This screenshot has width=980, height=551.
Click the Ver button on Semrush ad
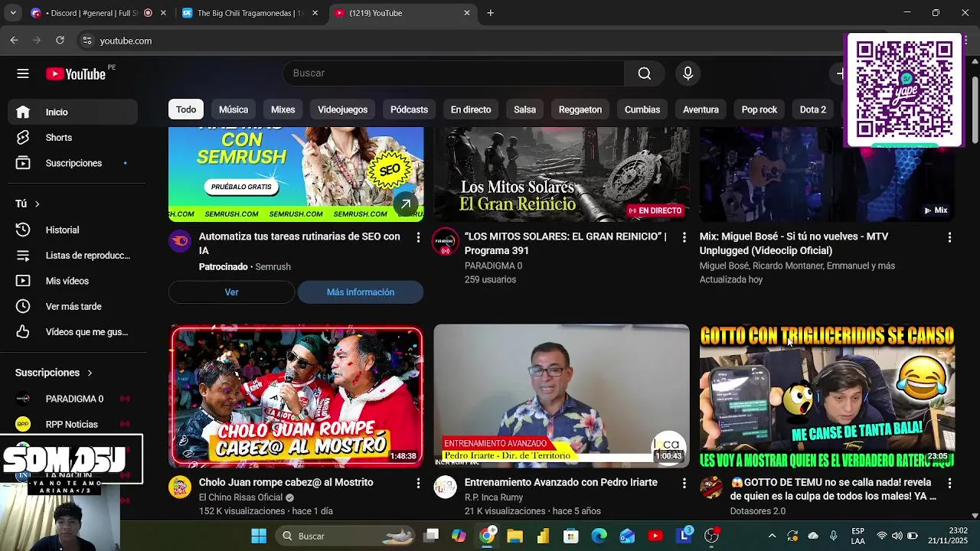[x=231, y=292]
